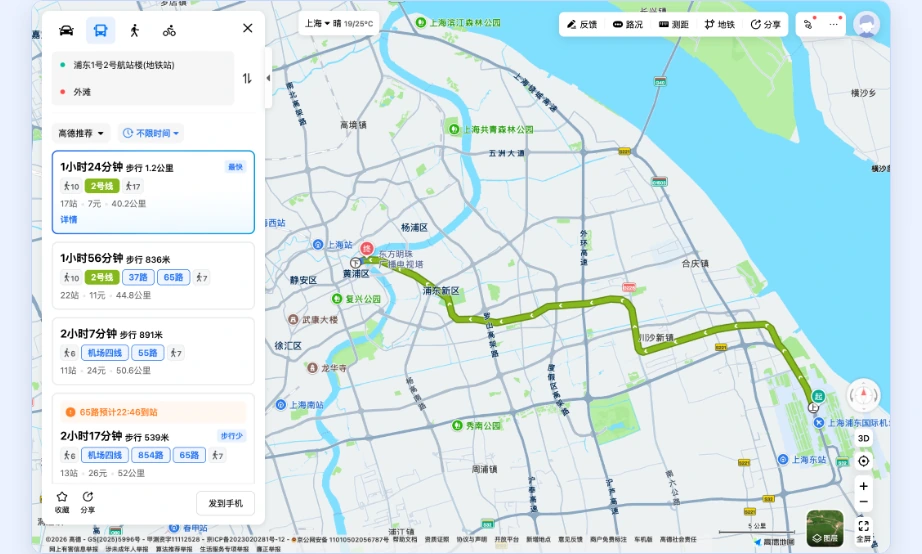
Task: Click the 上海东站 station marker
Action: click(x=783, y=459)
